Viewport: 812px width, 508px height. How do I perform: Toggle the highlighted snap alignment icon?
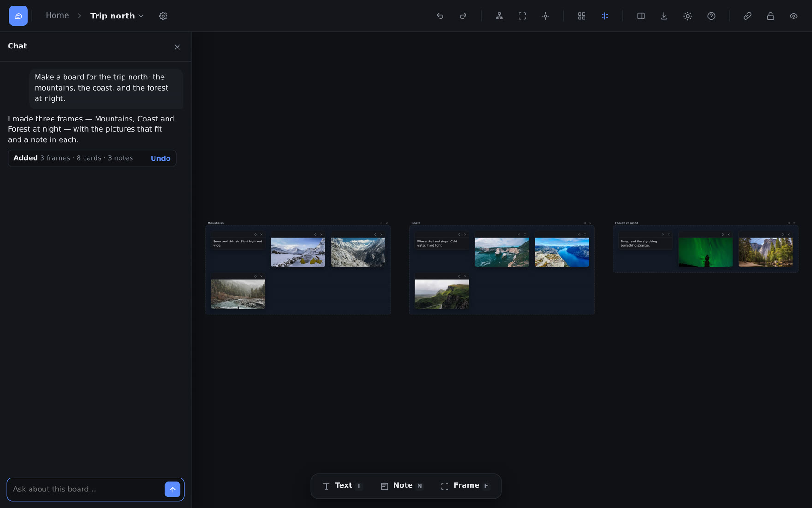pos(604,16)
